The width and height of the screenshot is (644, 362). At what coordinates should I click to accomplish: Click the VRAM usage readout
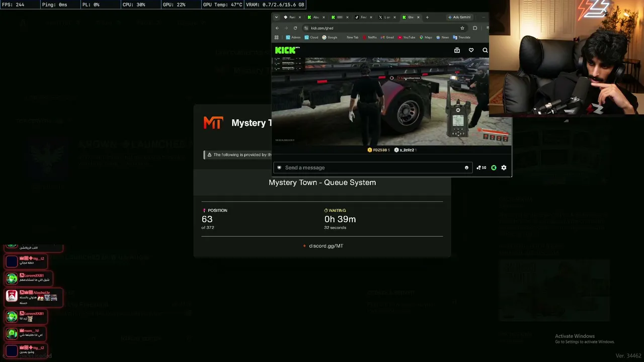coord(275,5)
